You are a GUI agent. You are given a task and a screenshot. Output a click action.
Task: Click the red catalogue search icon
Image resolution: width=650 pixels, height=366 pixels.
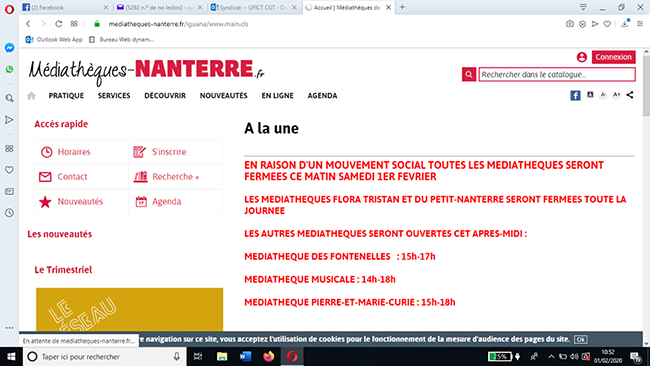point(469,75)
